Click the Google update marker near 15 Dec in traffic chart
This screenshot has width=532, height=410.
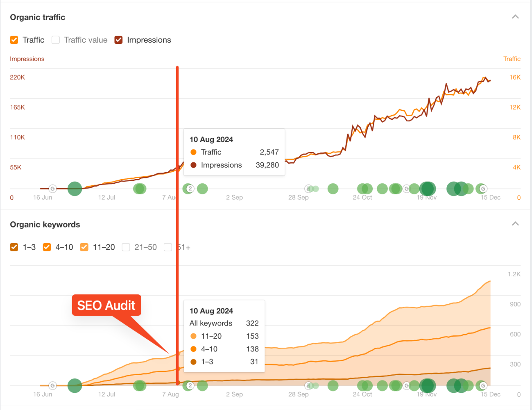point(483,189)
